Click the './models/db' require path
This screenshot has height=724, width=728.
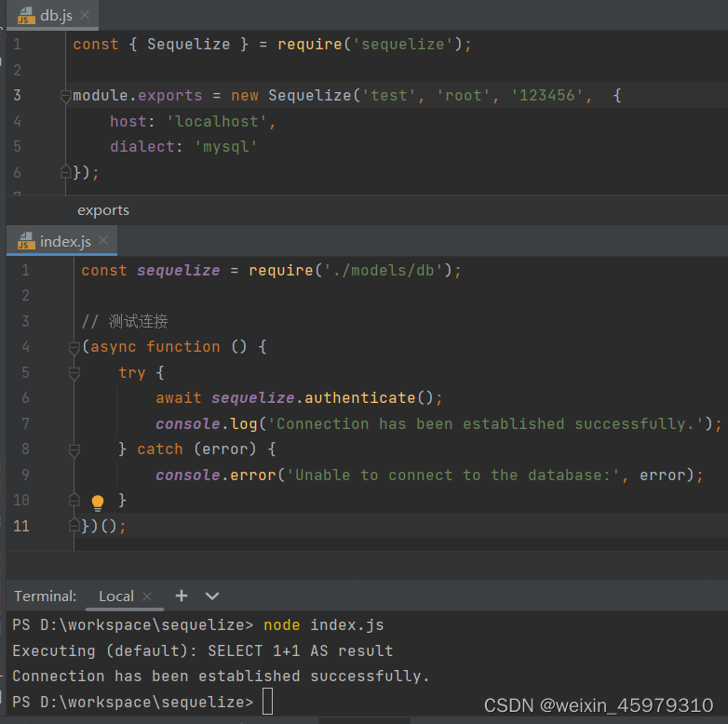[384, 271]
